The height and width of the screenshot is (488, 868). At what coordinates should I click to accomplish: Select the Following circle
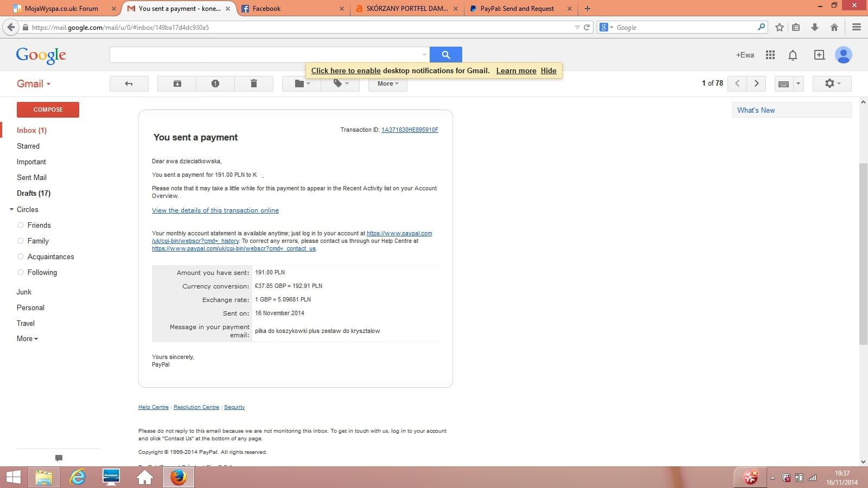coord(42,272)
